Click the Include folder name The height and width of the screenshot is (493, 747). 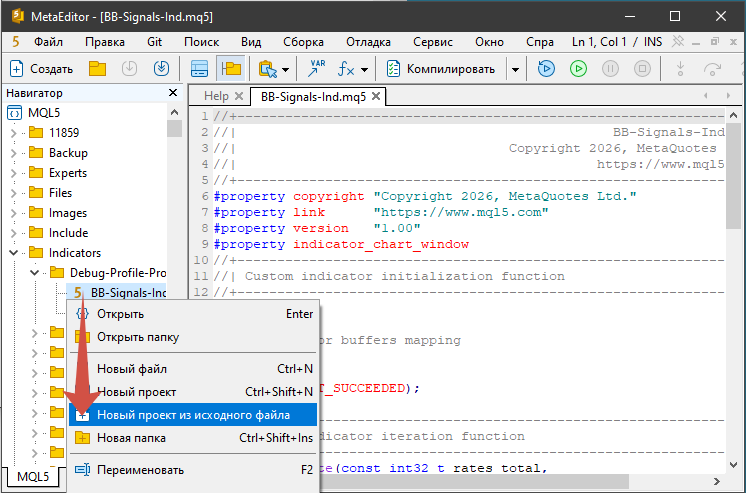click(69, 233)
